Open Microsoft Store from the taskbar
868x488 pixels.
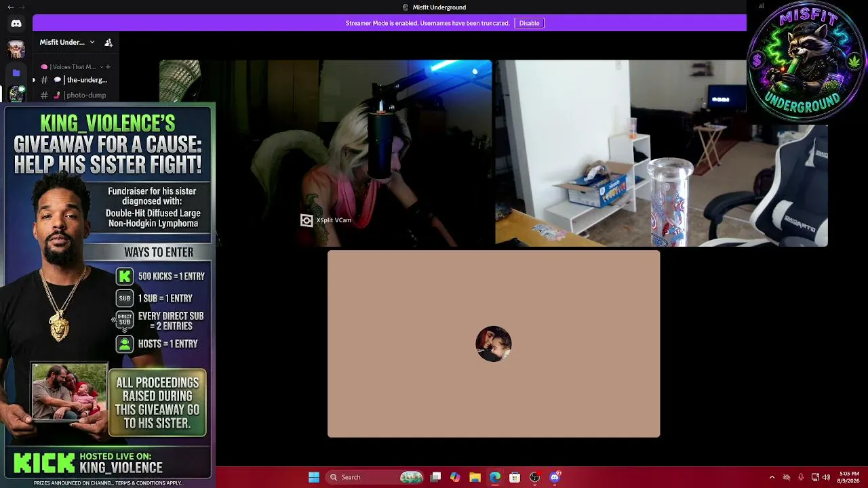tap(515, 477)
